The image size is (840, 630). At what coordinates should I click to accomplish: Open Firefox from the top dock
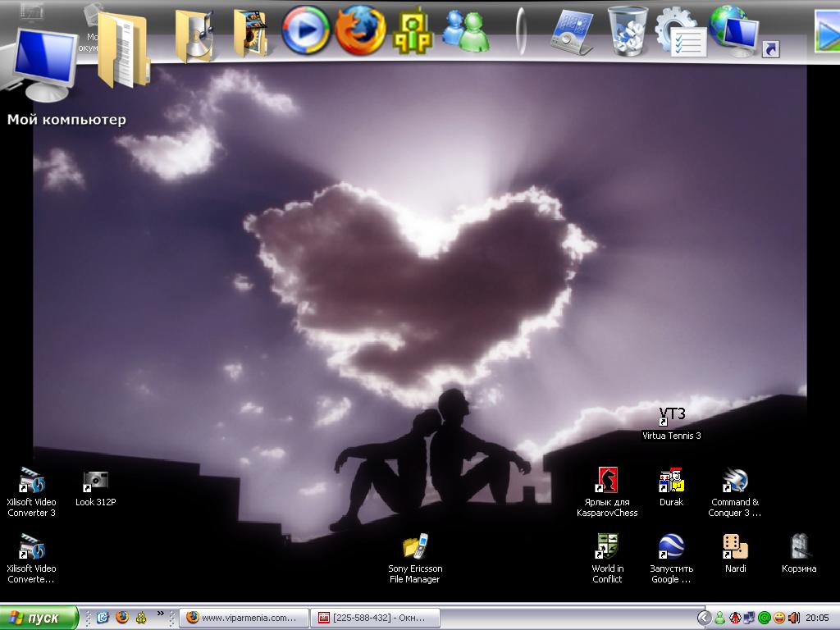(x=360, y=31)
